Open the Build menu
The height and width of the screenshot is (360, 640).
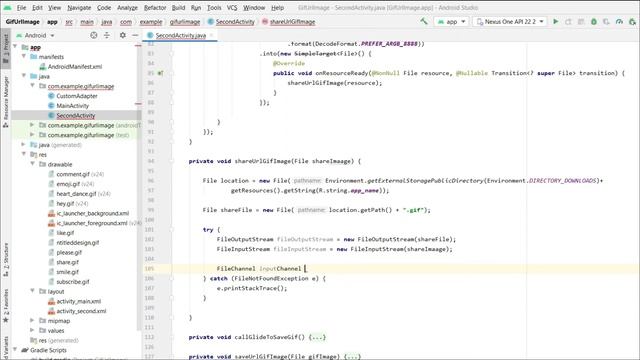pyautogui.click(x=178, y=8)
